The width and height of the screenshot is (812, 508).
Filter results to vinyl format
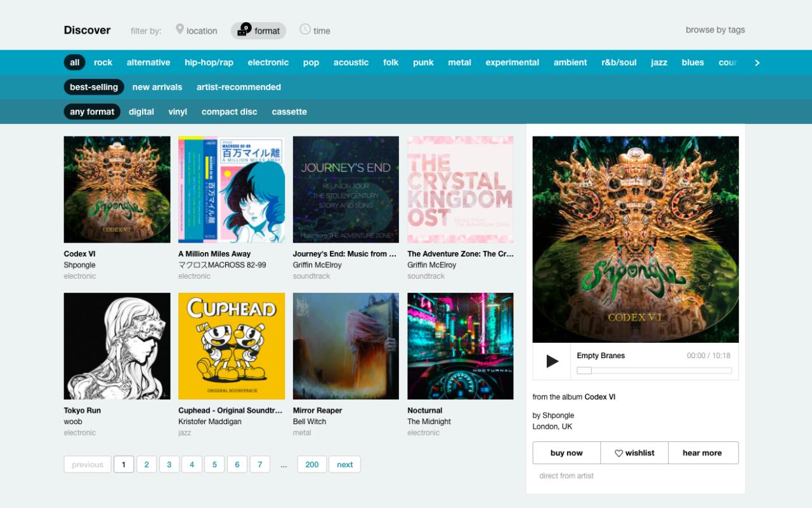178,112
